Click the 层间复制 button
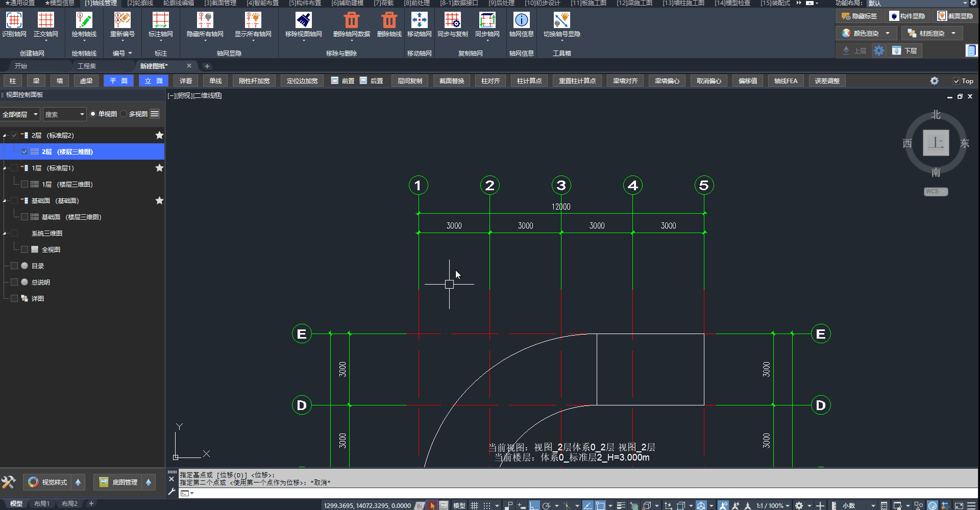980x510 pixels. (409, 81)
